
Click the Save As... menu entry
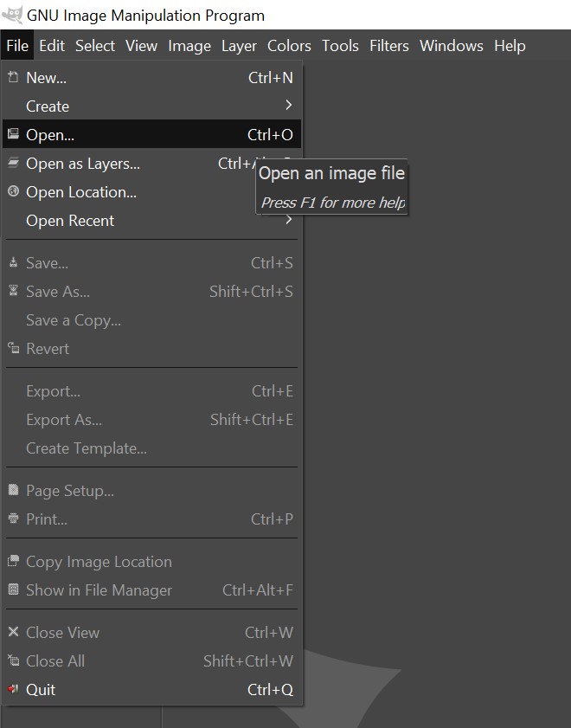(x=151, y=291)
